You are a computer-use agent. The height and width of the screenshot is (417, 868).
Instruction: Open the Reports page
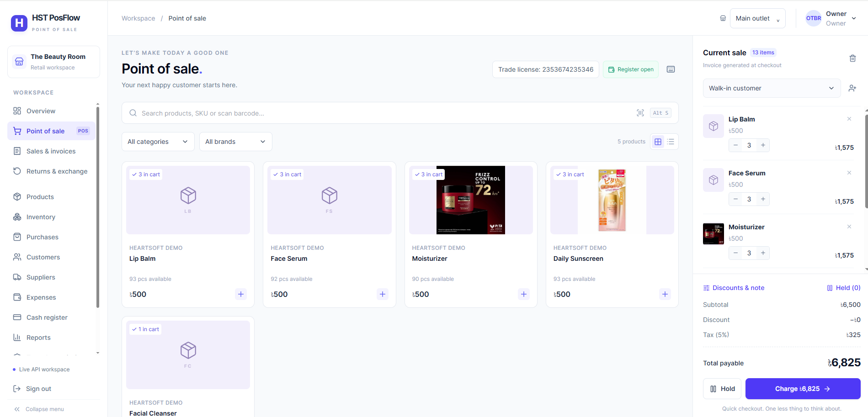51,338
